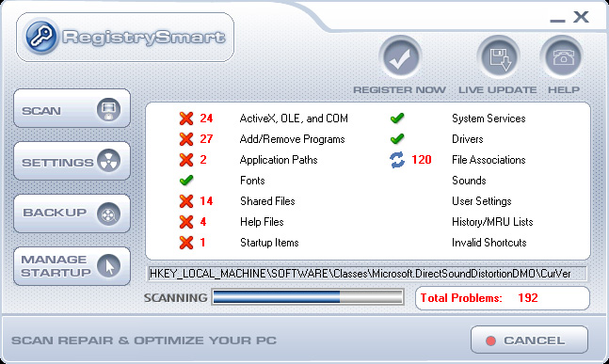The height and width of the screenshot is (364, 609).
Task: Select Drivers entry
Action: click(x=467, y=139)
